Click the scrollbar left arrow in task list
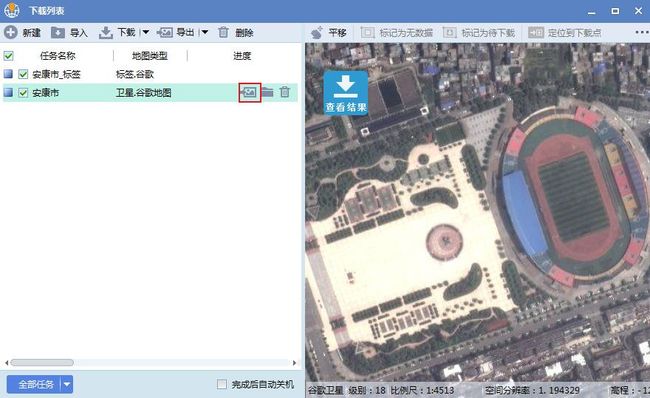 coord(6,363)
